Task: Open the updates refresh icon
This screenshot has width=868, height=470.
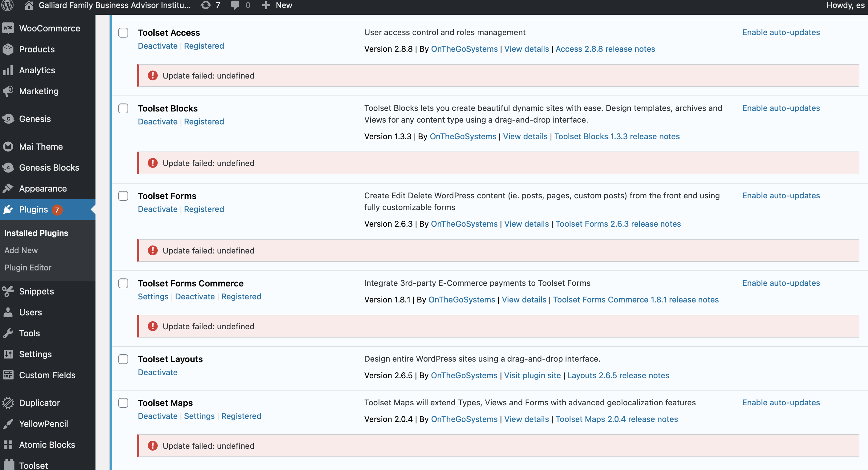Action: pyautogui.click(x=205, y=5)
